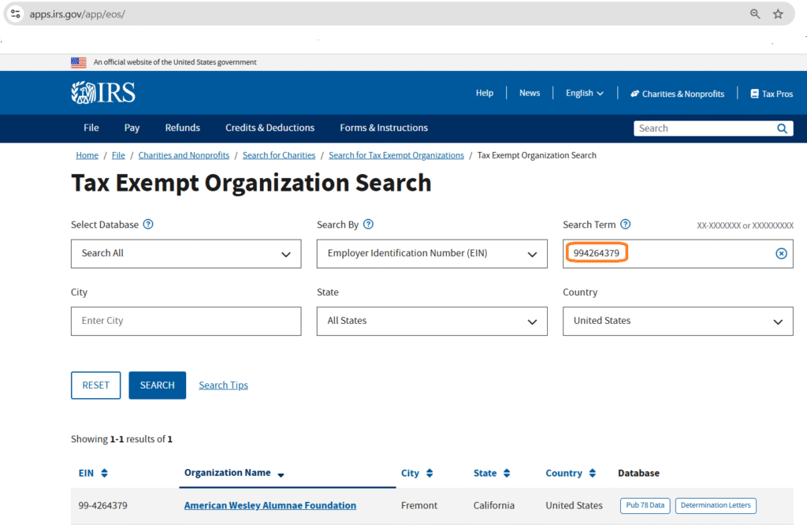This screenshot has width=807, height=532.
Task: Open the Select Database dropdown
Action: tap(186, 254)
